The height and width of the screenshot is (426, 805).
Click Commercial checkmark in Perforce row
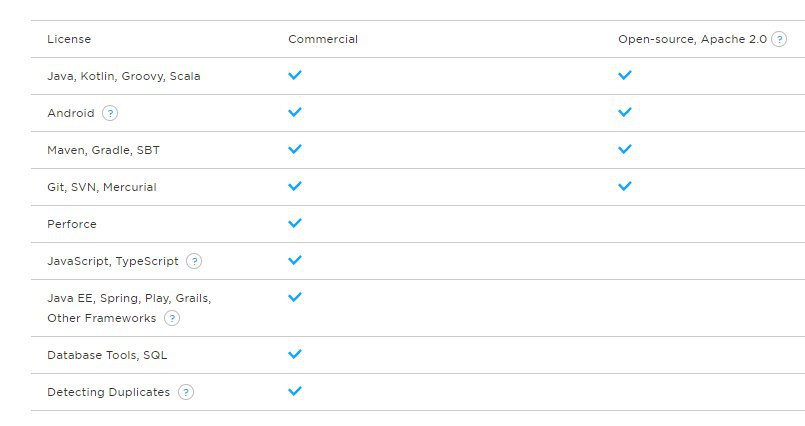click(x=295, y=223)
